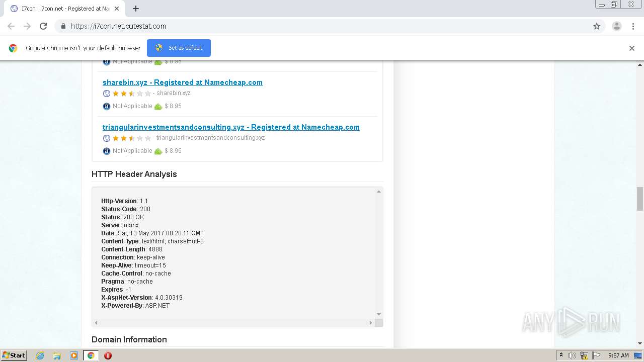Click Alexa icon in sharebin.xyz row
Screen dimensions: 644x362
coord(107,106)
